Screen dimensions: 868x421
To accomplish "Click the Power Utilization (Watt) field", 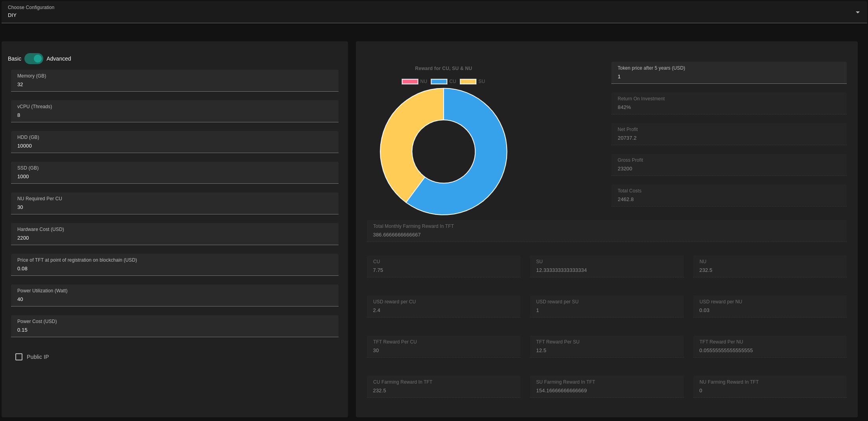I will [174, 299].
